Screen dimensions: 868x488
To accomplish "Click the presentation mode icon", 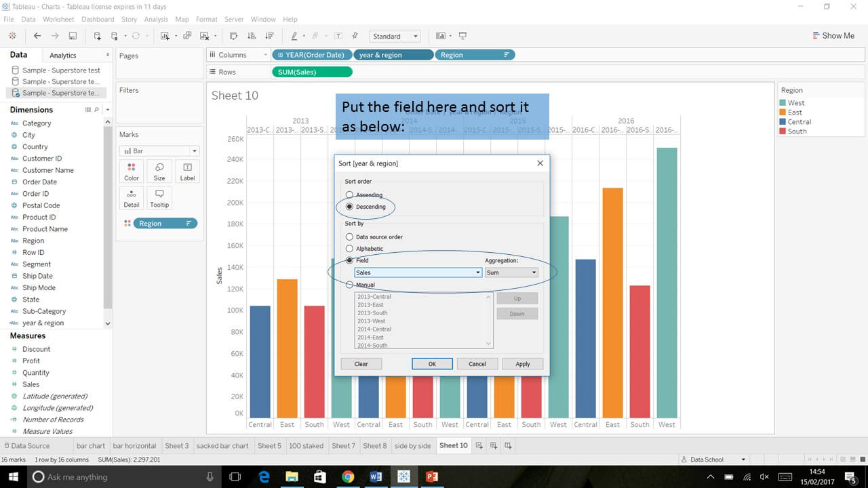I will point(462,36).
